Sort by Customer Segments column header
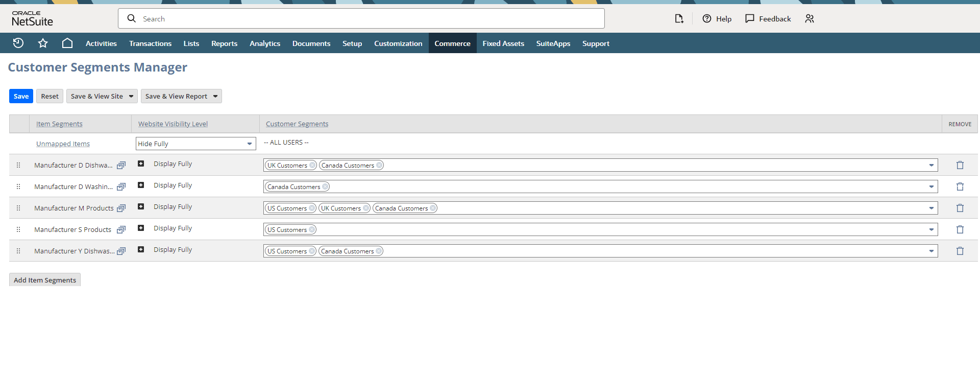 click(x=297, y=124)
